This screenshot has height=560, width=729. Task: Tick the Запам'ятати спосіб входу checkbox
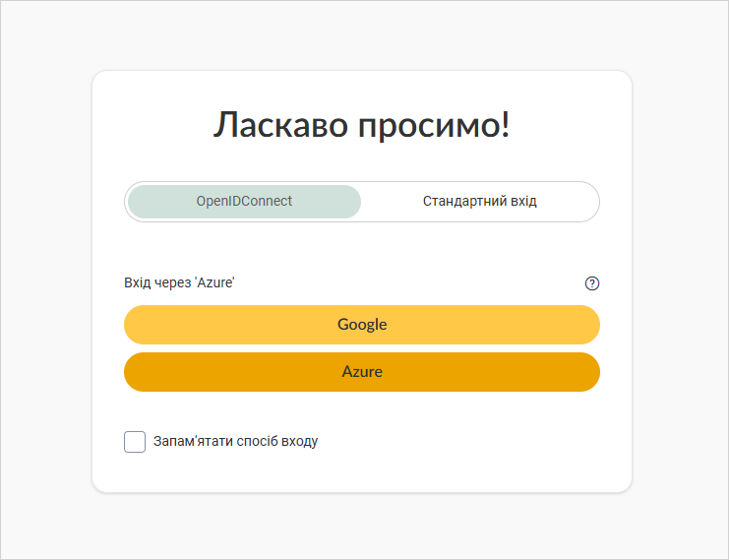tap(135, 441)
